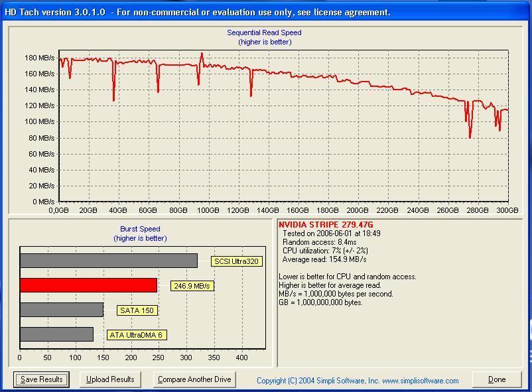The image size is (532, 392).
Task: Click the 300GB axis label
Action: pos(507,210)
